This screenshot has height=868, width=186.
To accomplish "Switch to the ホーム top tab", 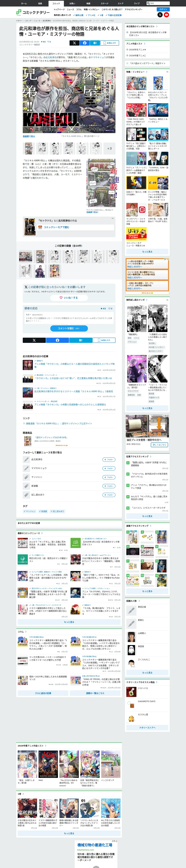I will coord(24,3).
